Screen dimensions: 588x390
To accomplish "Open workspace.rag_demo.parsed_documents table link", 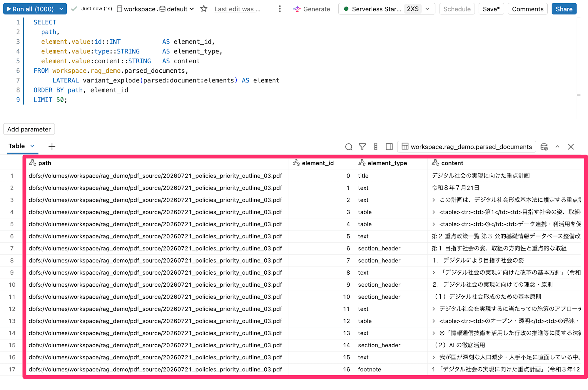I will pyautogui.click(x=467, y=147).
